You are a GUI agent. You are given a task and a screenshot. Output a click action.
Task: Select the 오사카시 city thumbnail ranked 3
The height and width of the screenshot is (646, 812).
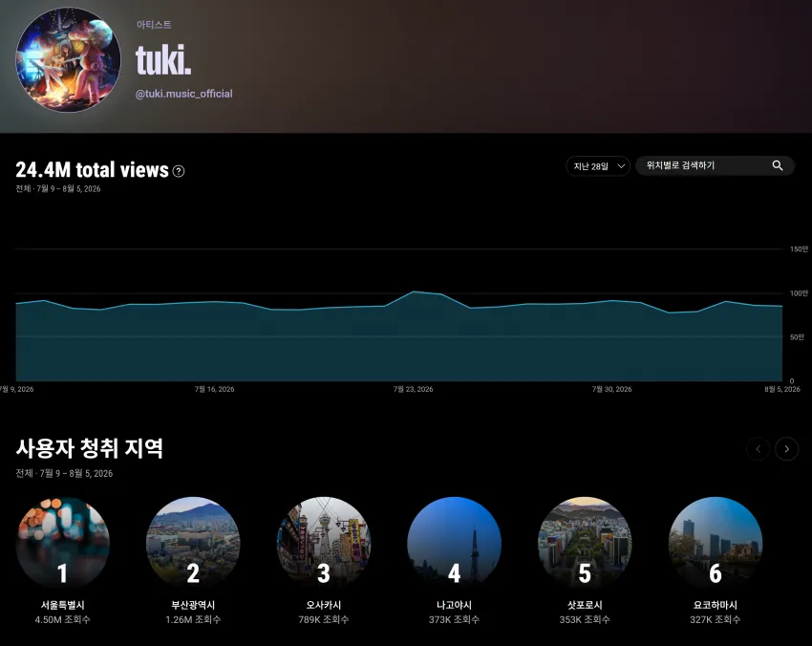click(x=324, y=544)
